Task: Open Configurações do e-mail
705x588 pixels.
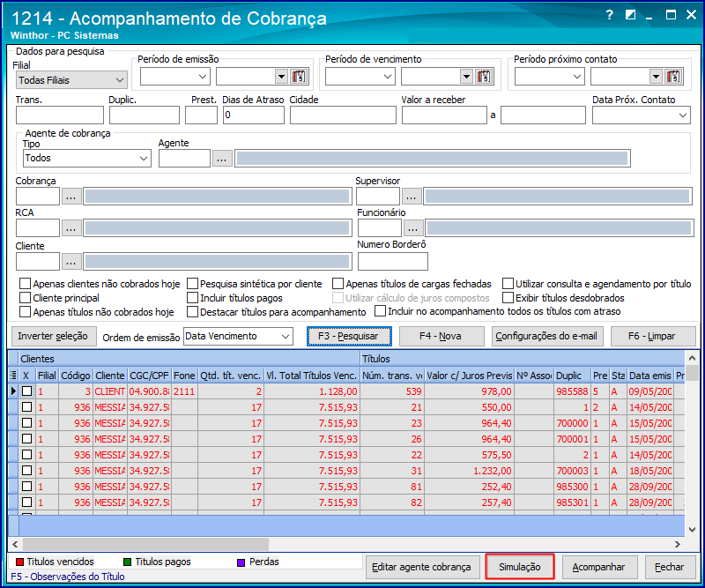Action: coord(546,336)
